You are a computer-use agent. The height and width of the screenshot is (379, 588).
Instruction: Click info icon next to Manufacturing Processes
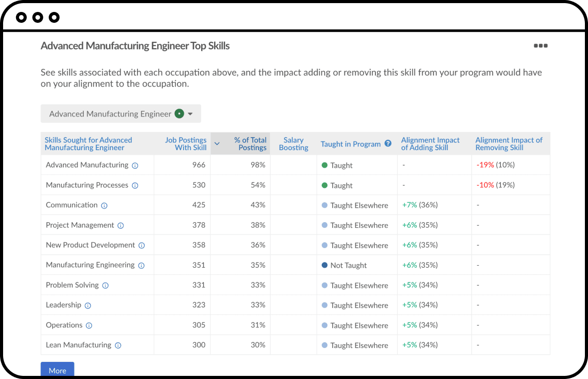135,185
